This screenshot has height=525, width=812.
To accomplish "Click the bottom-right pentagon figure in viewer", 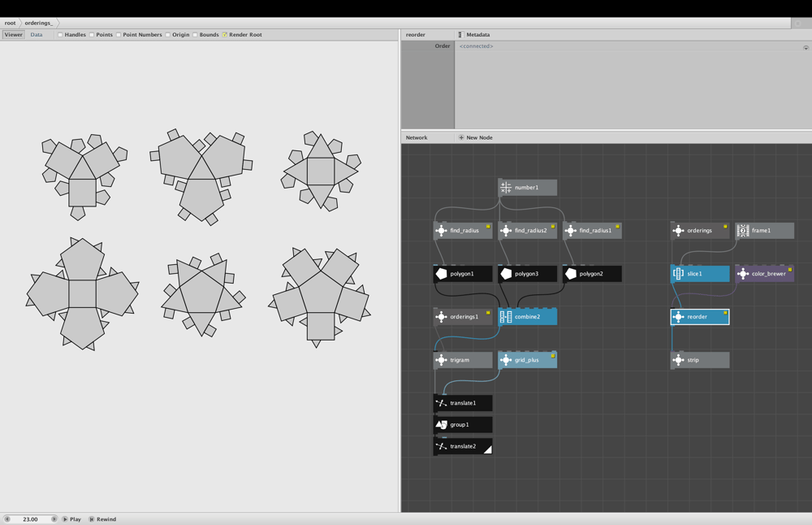I will 319,297.
